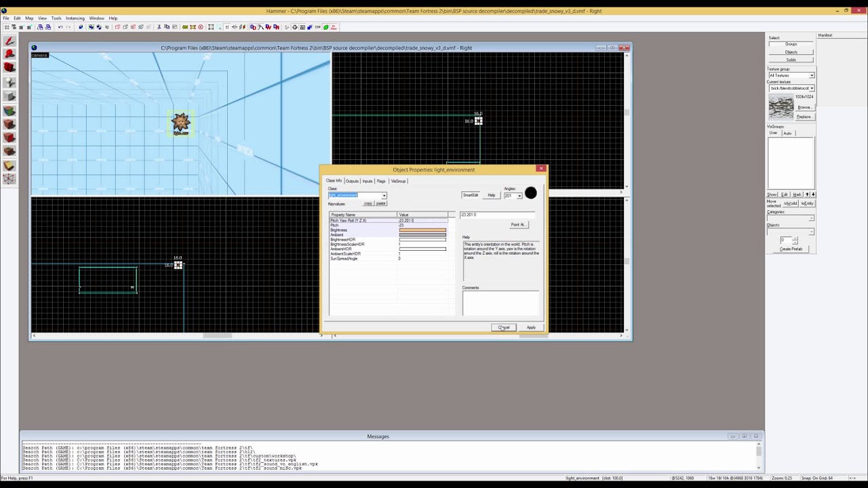Click the keyvalues copy button
Image resolution: width=868 pixels, height=488 pixels.
pos(368,203)
